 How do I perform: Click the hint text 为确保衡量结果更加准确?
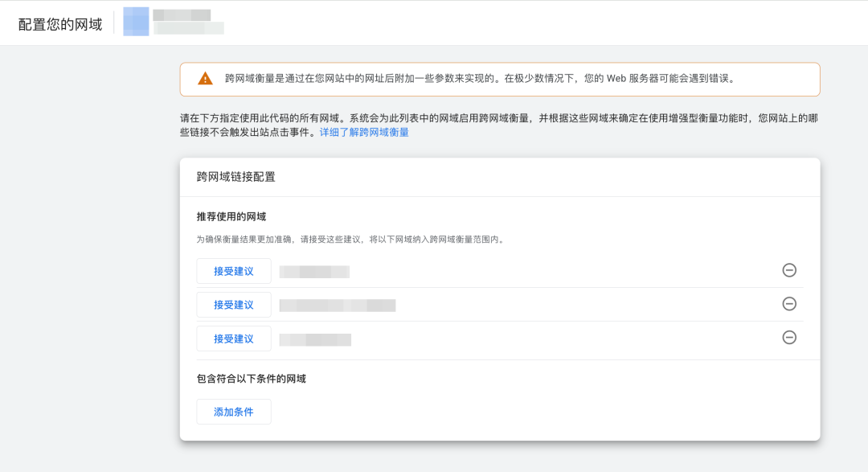351,240
